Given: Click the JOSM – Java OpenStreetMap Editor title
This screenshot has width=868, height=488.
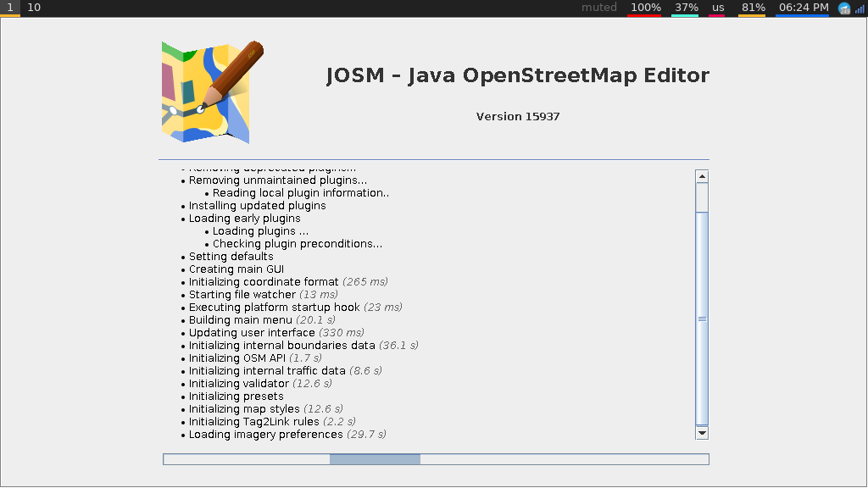Looking at the screenshot, I should 518,75.
